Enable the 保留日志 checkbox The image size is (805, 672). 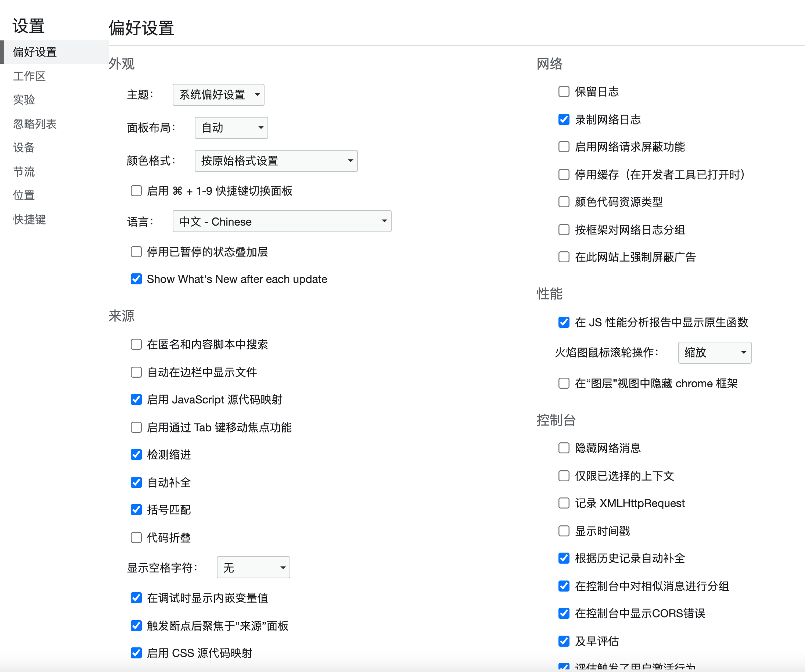pos(564,91)
